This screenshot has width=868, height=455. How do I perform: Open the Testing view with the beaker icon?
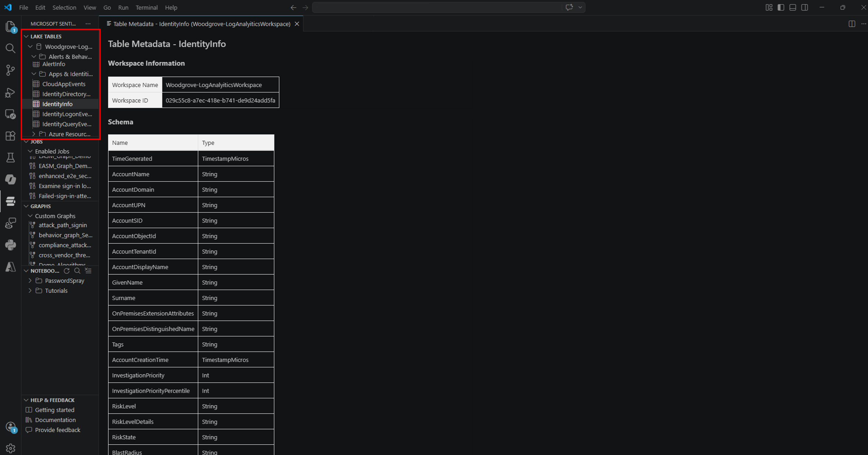click(x=10, y=158)
